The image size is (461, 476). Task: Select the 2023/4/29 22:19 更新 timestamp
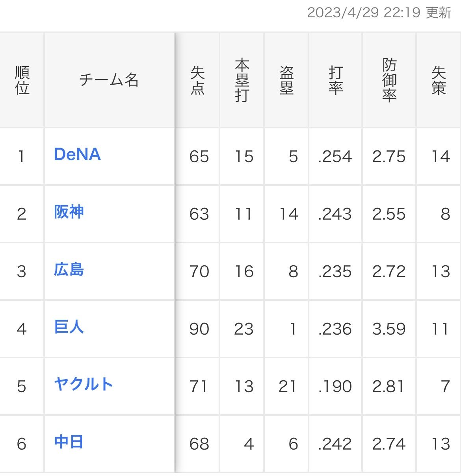[x=379, y=13]
